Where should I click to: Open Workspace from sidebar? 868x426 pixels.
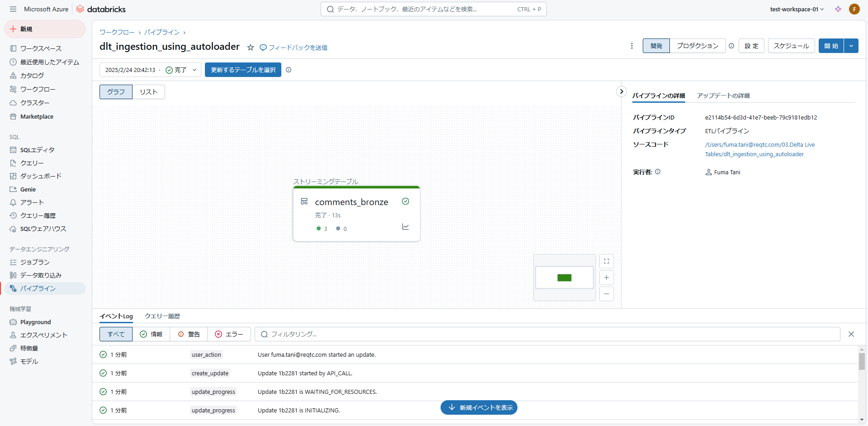click(44, 48)
